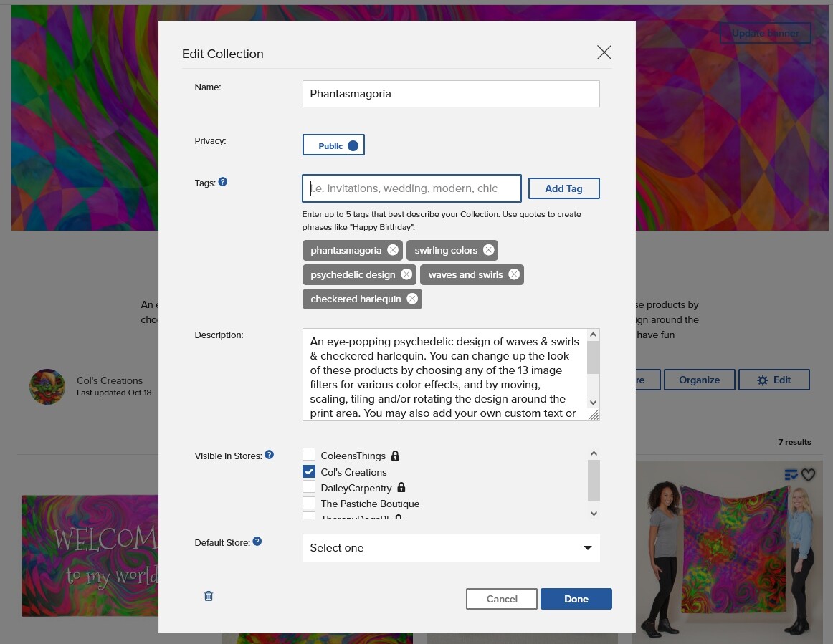Click the Cancel button
The image size is (833, 644).
(x=502, y=599)
